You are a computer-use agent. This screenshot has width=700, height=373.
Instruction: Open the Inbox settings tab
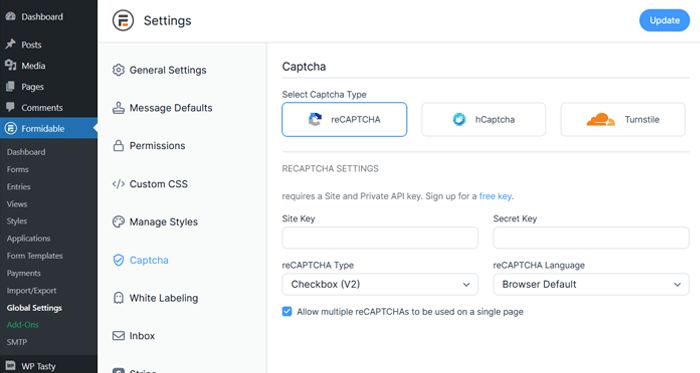point(133,336)
